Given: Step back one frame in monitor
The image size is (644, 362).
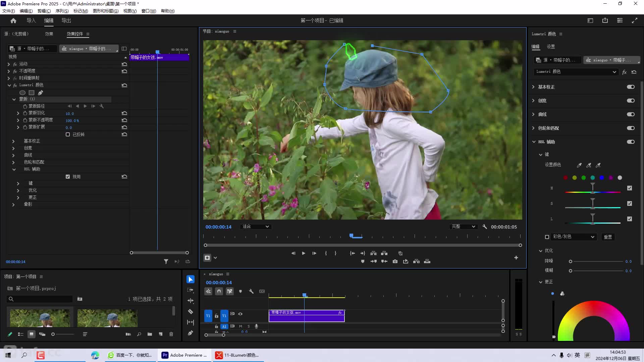Looking at the screenshot, I should 293,253.
